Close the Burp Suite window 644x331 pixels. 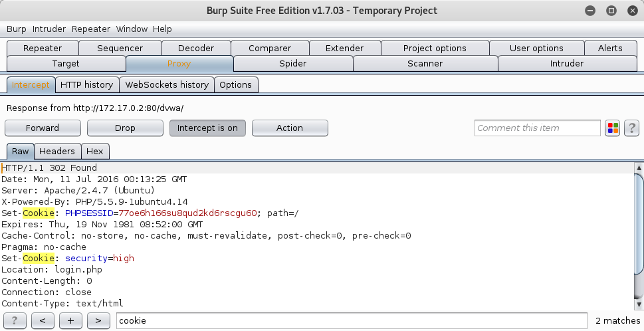point(633,11)
